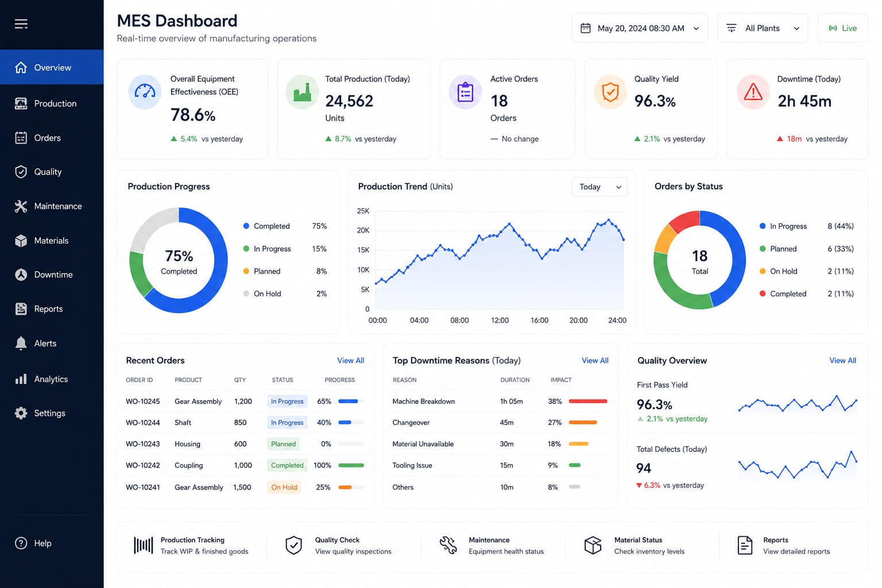Image resolution: width=882 pixels, height=588 pixels.
Task: Click the Production sidebar icon
Action: pos(21,103)
